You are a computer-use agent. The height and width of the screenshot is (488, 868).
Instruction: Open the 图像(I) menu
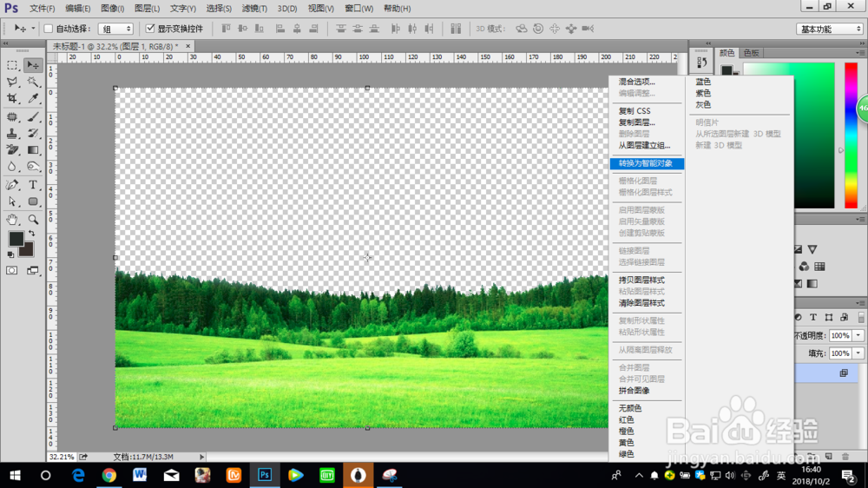click(x=112, y=9)
